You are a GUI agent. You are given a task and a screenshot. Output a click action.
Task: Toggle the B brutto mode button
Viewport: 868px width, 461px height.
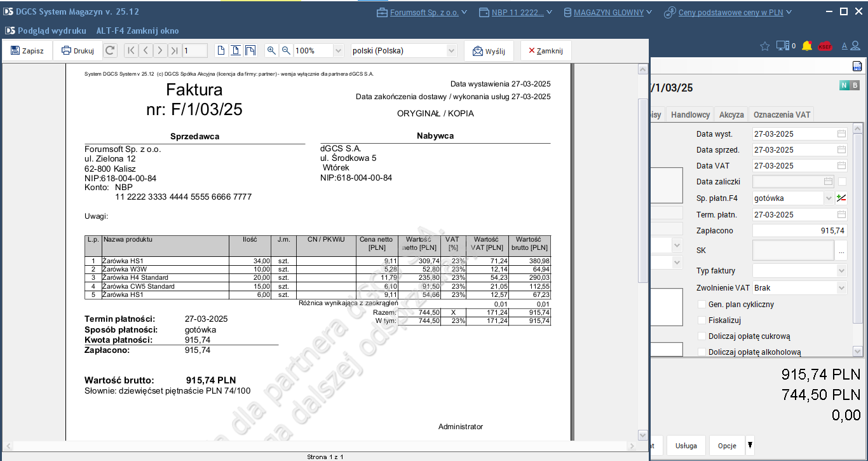tap(855, 86)
